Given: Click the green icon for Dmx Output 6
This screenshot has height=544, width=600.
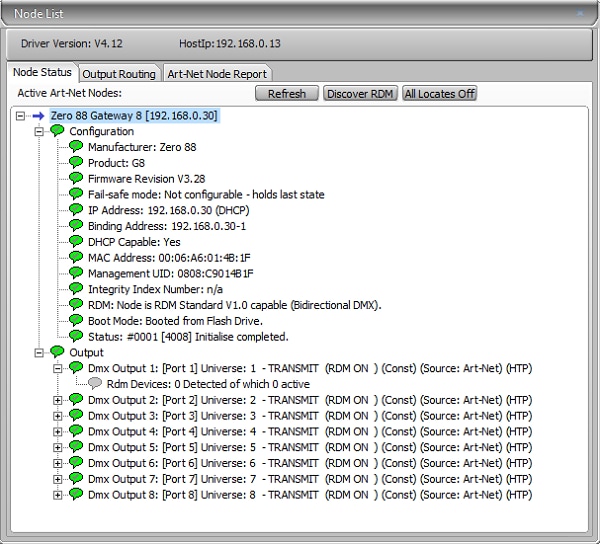Looking at the screenshot, I should (x=76, y=463).
